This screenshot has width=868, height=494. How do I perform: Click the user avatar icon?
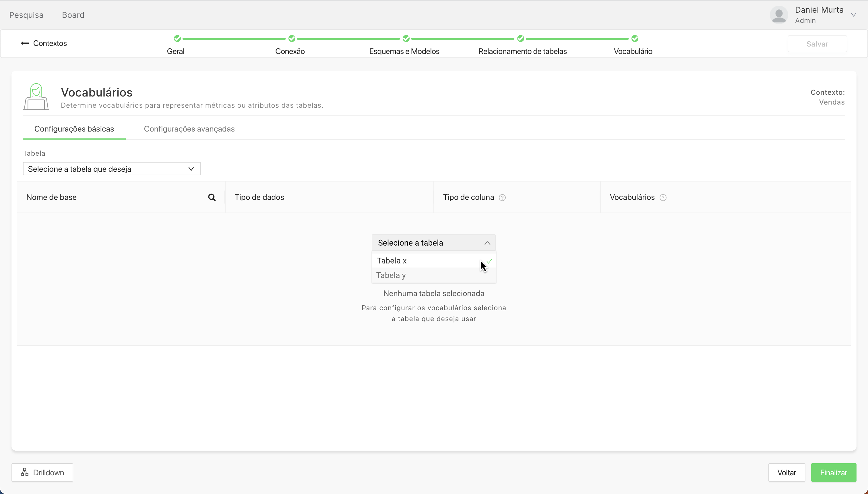coord(779,15)
